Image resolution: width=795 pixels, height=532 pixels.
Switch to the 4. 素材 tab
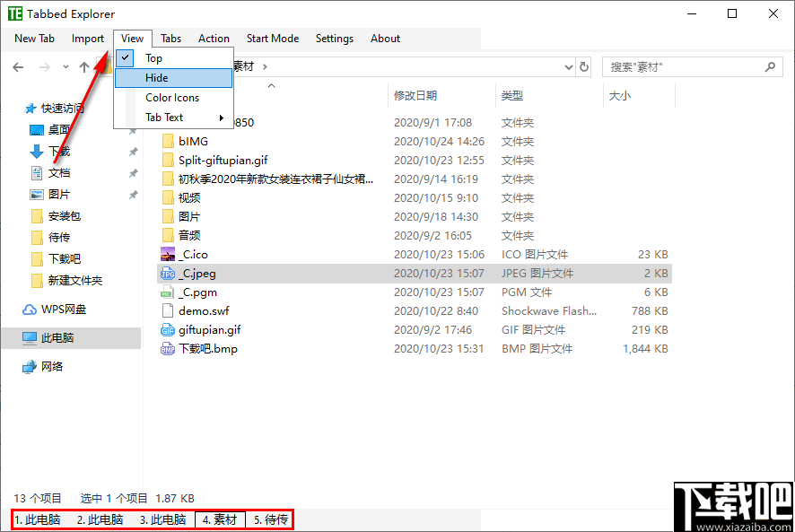220,519
